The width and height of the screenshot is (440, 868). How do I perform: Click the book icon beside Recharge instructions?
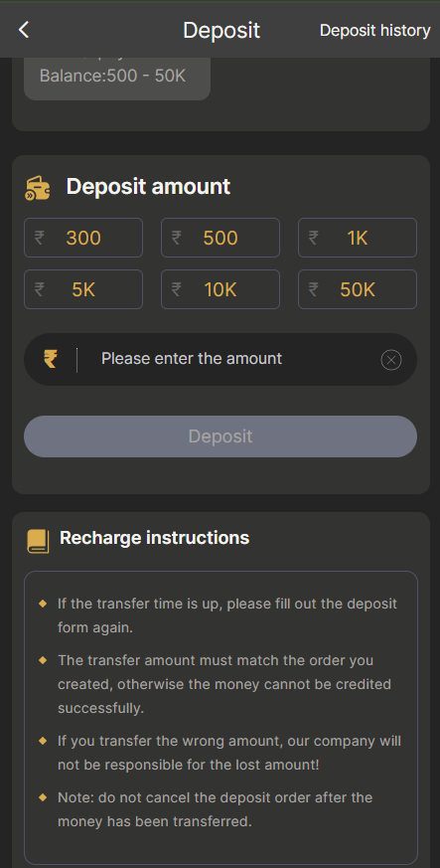(38, 540)
